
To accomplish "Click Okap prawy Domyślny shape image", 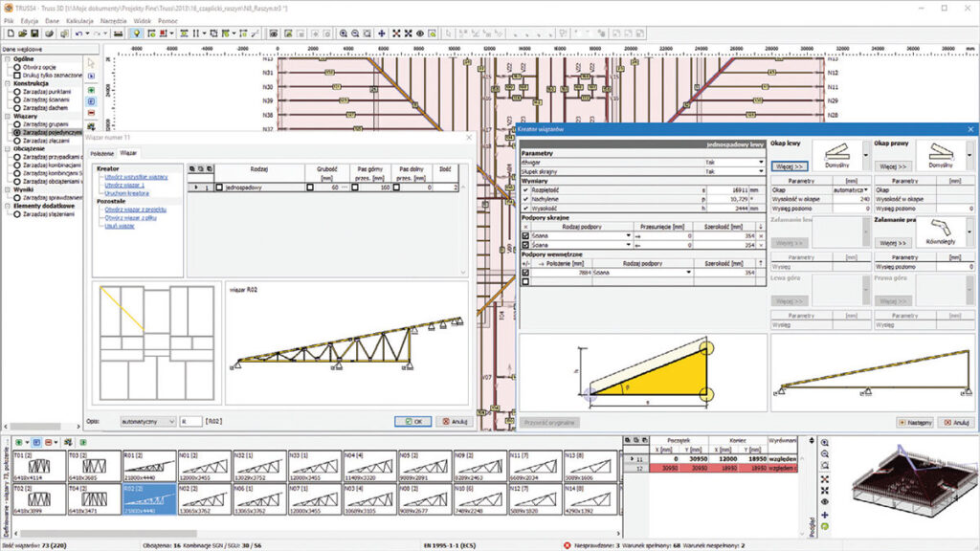I will pos(940,154).
